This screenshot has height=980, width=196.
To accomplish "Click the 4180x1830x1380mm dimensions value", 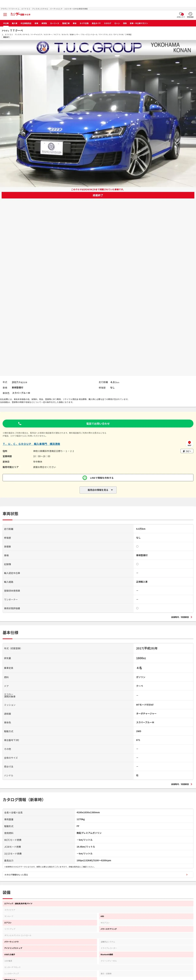I will click(88, 812).
